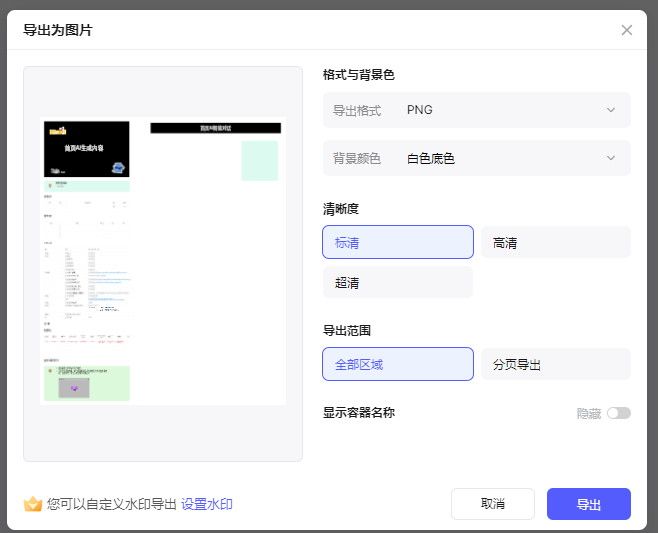Click the 导出为图片 dialog title

58,30
